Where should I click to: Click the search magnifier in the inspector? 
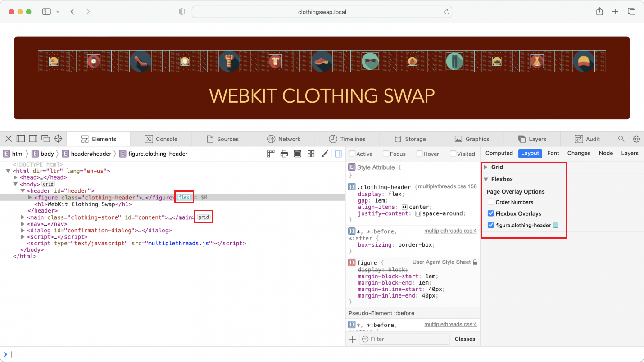[x=621, y=139]
